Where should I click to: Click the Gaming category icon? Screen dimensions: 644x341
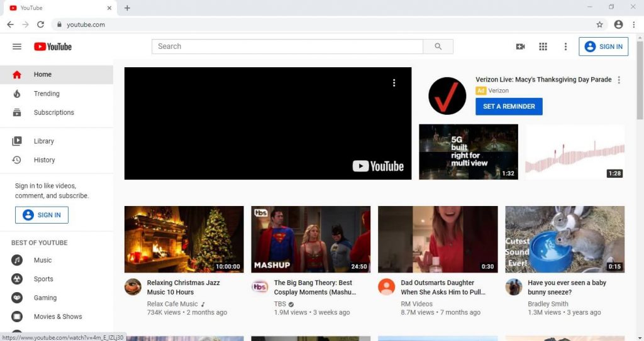(17, 298)
